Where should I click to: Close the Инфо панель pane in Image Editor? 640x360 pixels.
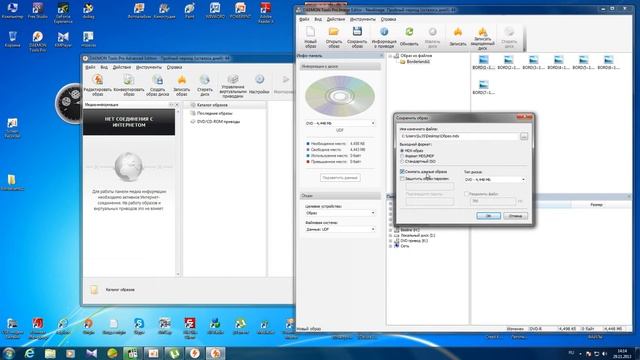pos(382,56)
